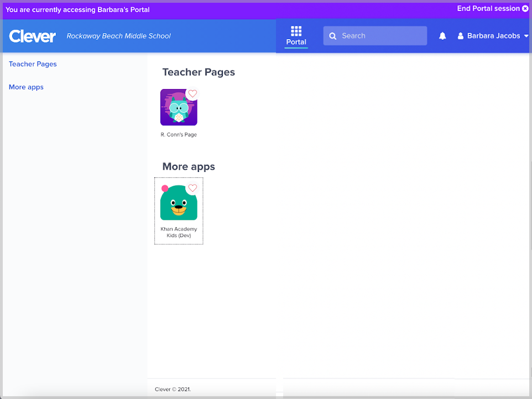The width and height of the screenshot is (532, 399).
Task: Switch to the Portal tab
Action: click(x=296, y=35)
